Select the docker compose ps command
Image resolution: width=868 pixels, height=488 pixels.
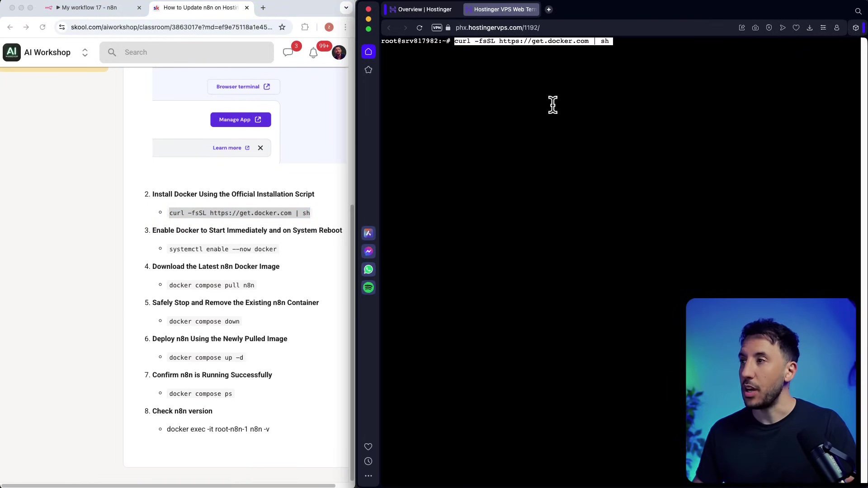201,394
